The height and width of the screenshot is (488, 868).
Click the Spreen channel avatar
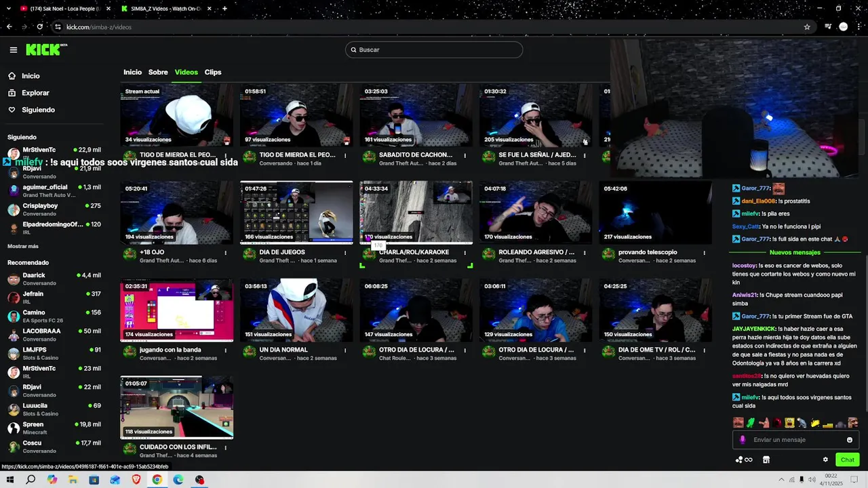14,428
